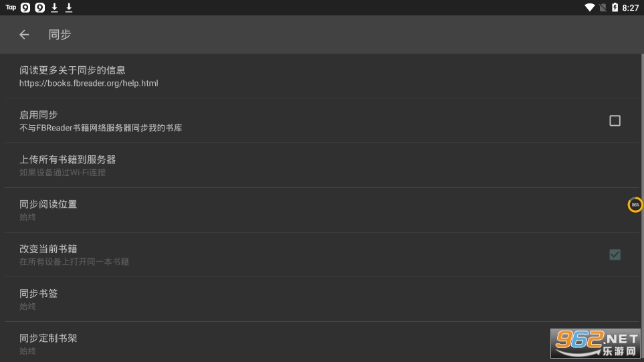Open the books.fbreader.org help link
This screenshot has height=362, width=644.
88,84
